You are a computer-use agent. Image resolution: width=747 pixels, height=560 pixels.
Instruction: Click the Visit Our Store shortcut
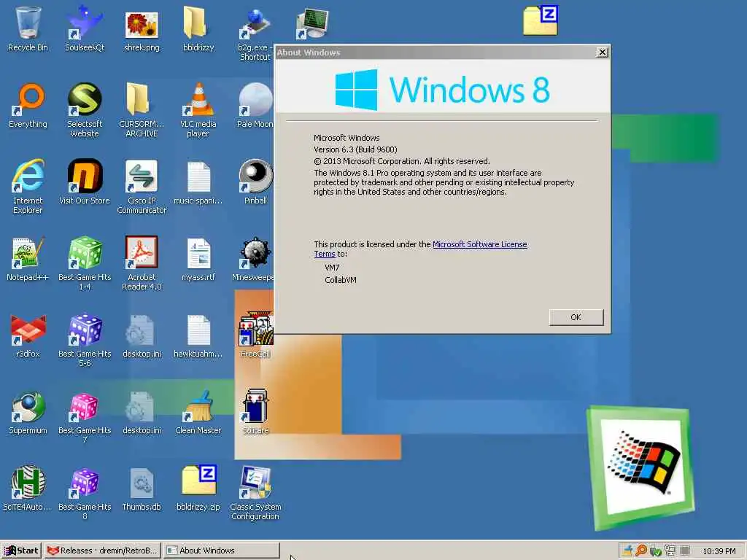pyautogui.click(x=85, y=182)
